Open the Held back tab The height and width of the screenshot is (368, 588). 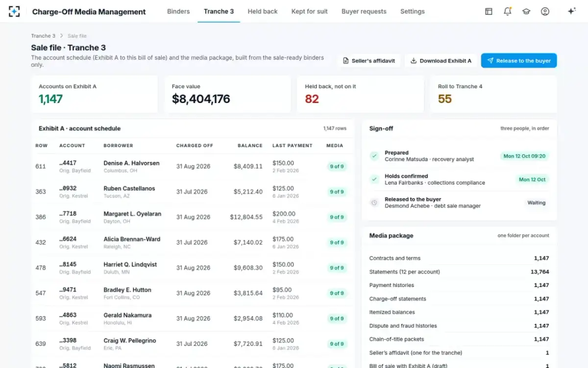pyautogui.click(x=263, y=11)
